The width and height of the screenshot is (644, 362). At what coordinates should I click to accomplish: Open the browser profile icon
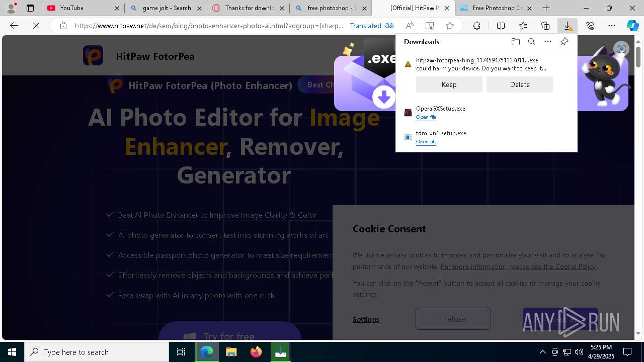tap(11, 8)
